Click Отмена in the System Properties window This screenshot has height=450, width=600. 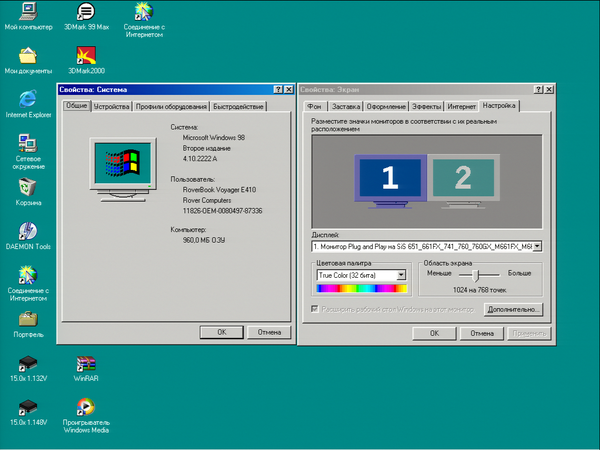[269, 332]
